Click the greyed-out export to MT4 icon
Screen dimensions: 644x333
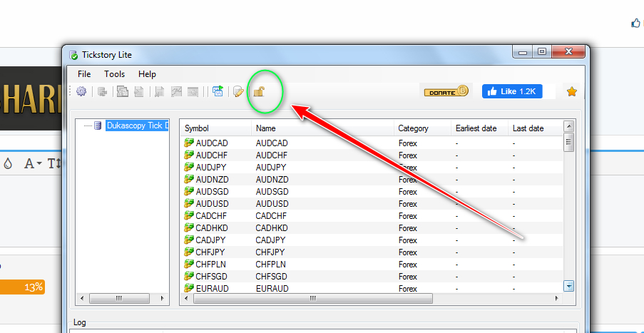click(123, 91)
